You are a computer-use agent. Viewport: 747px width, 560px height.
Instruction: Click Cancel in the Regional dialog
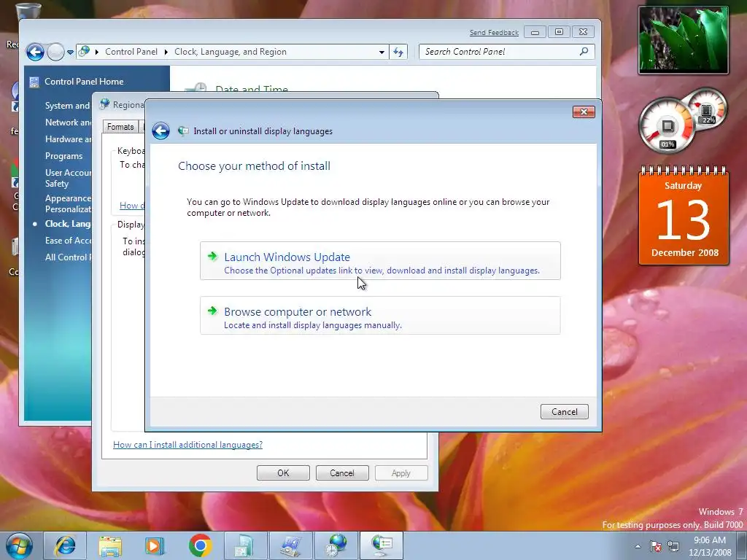coord(342,472)
